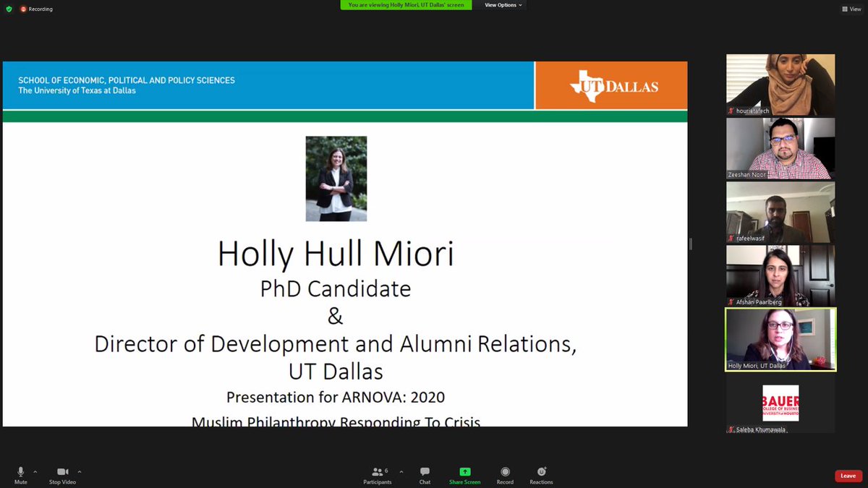Screen dimensions: 868x488
Task: Select hourietafech video thumbnail
Action: pyautogui.click(x=780, y=85)
